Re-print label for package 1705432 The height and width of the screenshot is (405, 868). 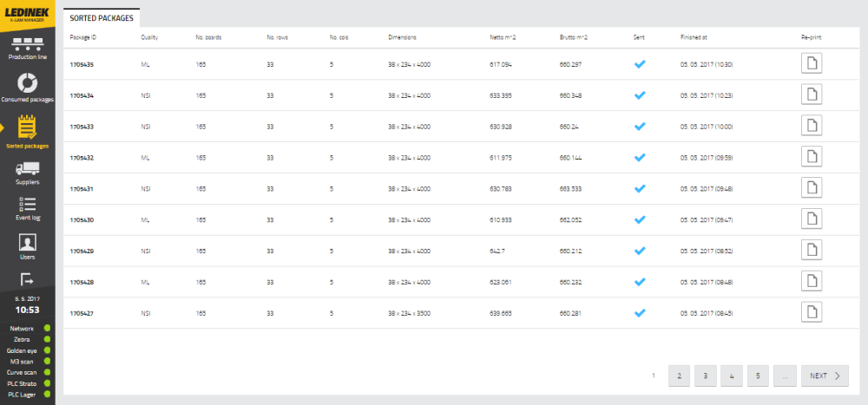tap(812, 157)
